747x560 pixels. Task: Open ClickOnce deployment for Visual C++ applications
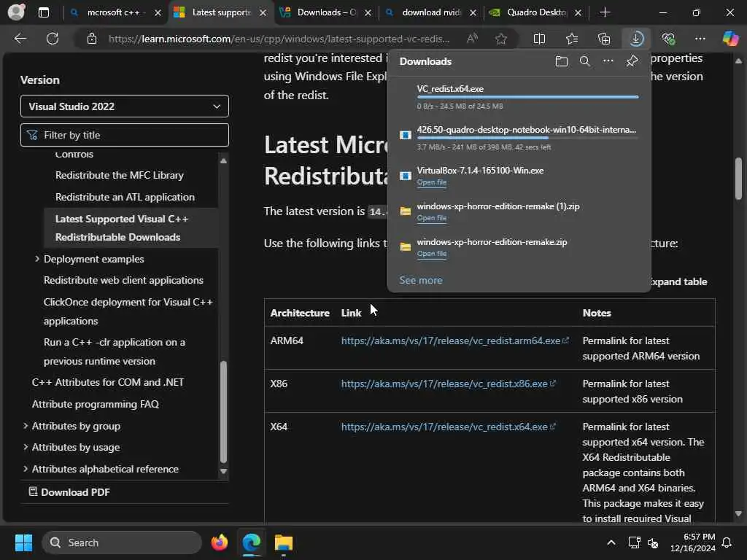pyautogui.click(x=128, y=311)
